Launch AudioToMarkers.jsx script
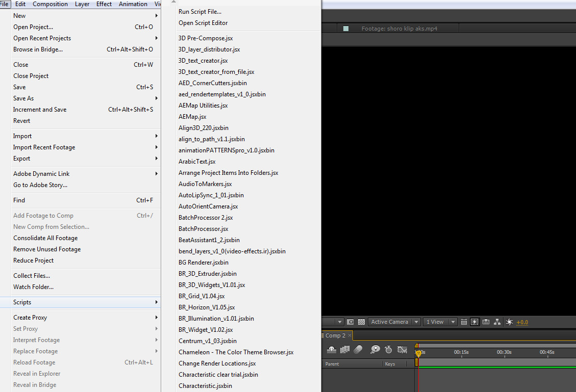The height and width of the screenshot is (392, 576). (x=248, y=184)
